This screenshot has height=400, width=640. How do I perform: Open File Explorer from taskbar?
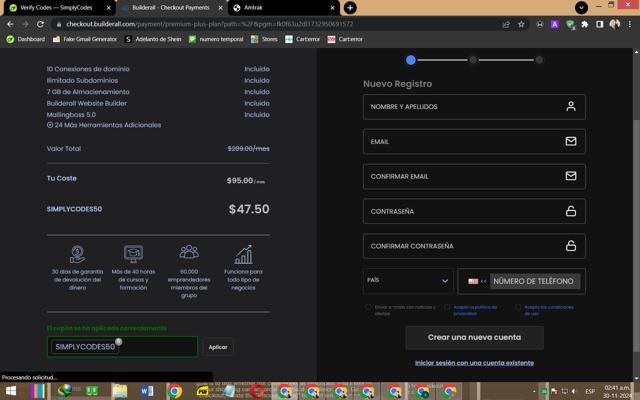click(x=120, y=391)
